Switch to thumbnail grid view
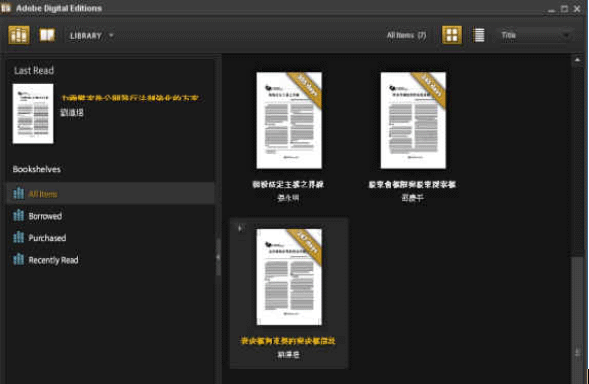The image size is (589, 384). tap(452, 35)
